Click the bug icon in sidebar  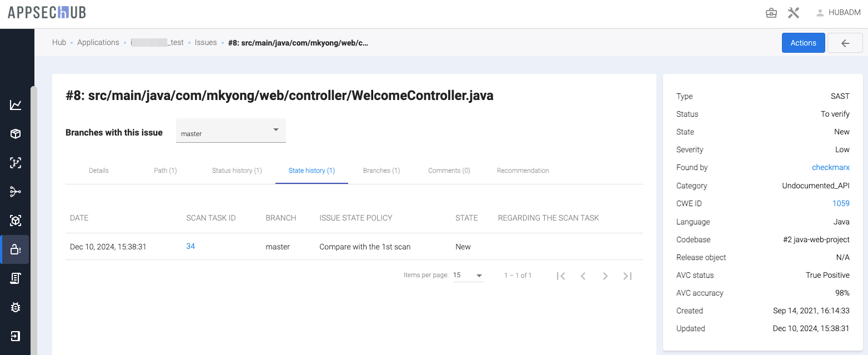pyautogui.click(x=16, y=307)
